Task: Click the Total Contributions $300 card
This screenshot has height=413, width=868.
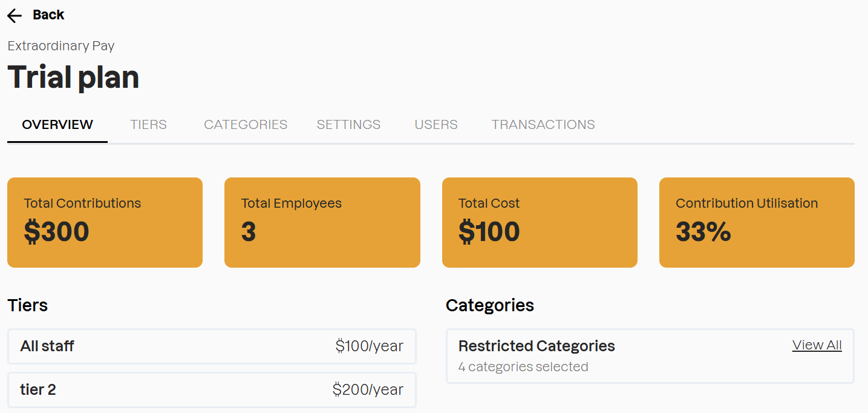Action: pyautogui.click(x=105, y=222)
